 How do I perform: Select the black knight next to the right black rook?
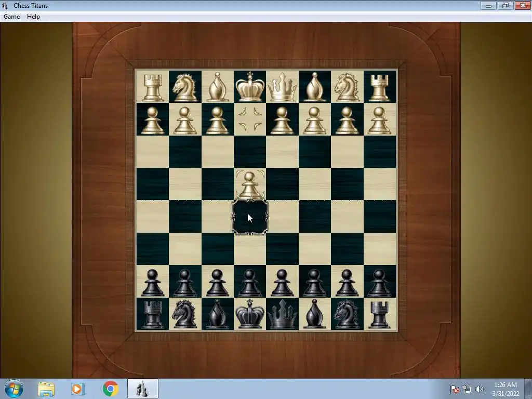(347, 314)
